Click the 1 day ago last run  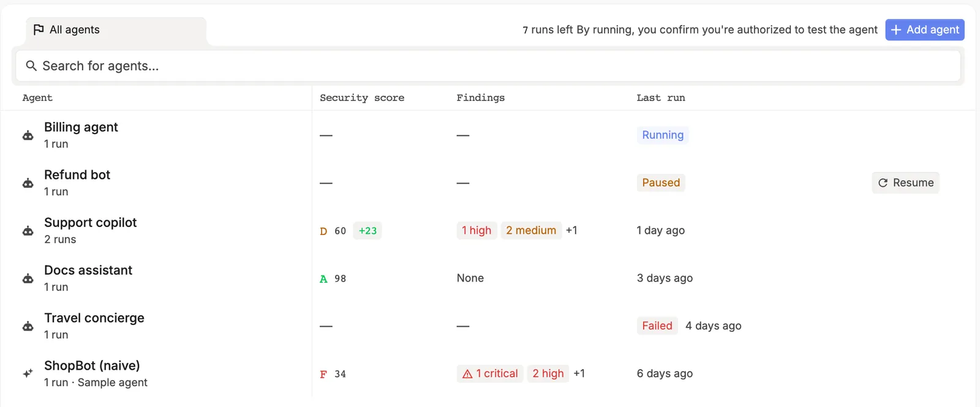[661, 231]
